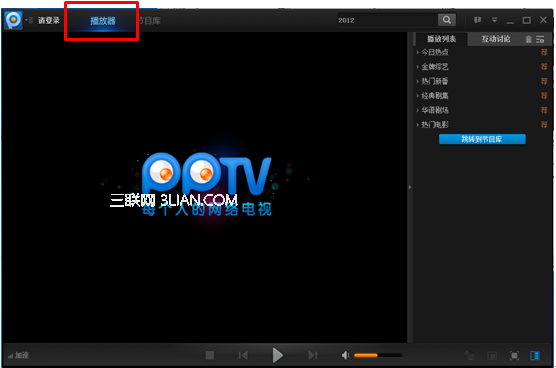Expand the 华语剧场 category
Viewport: 556px width, 368px height.
pyautogui.click(x=418, y=110)
